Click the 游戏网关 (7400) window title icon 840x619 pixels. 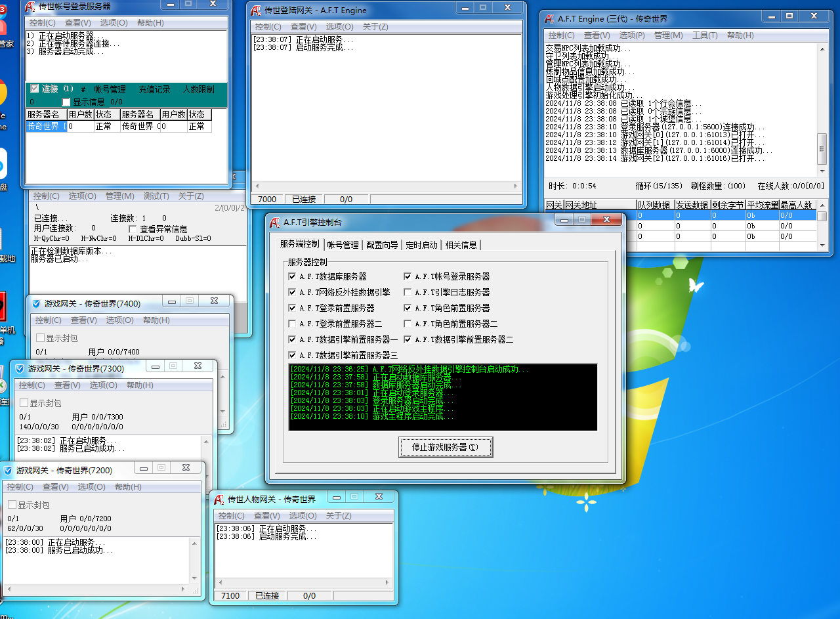tap(37, 303)
